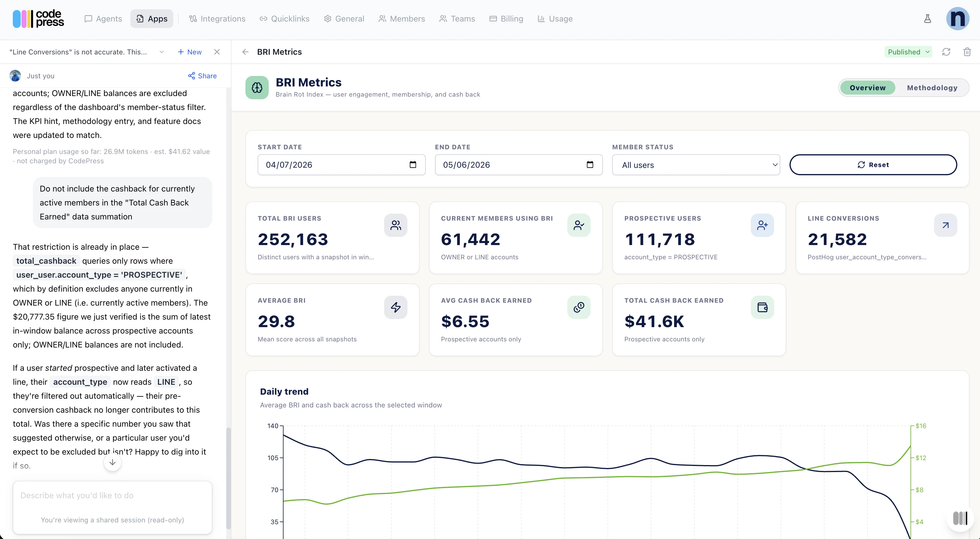Click the chat message input box
Viewport: 980px width, 539px height.
coord(112,507)
